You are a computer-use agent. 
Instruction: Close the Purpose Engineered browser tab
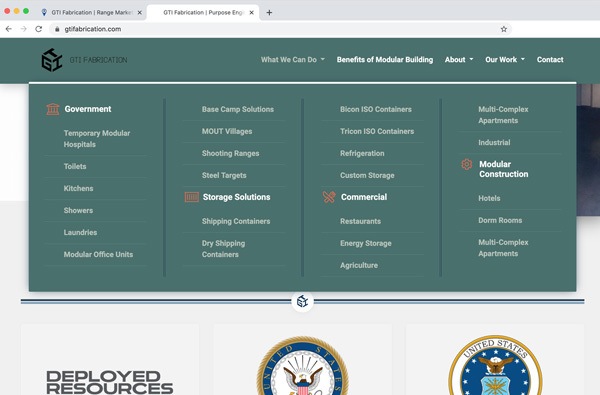[x=251, y=13]
